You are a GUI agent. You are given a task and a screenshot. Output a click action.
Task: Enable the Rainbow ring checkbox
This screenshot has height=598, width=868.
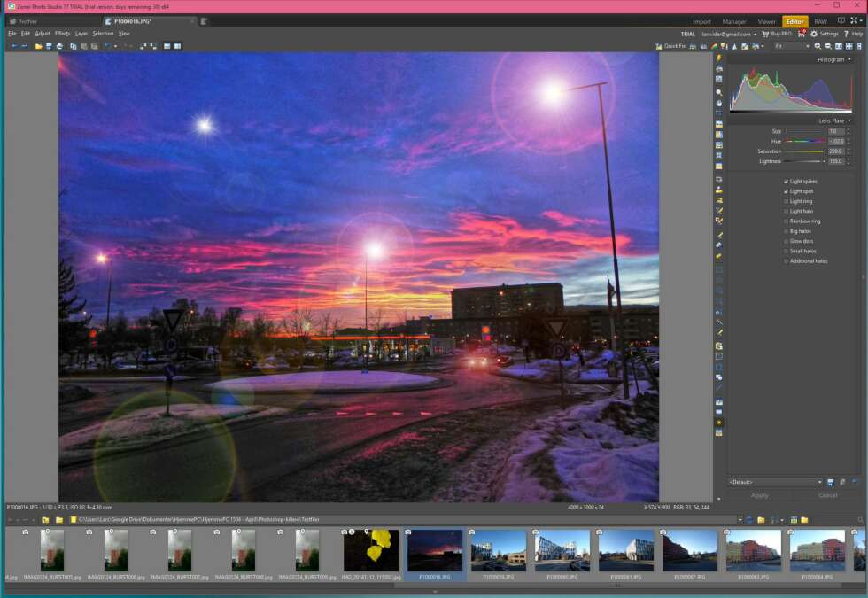787,221
